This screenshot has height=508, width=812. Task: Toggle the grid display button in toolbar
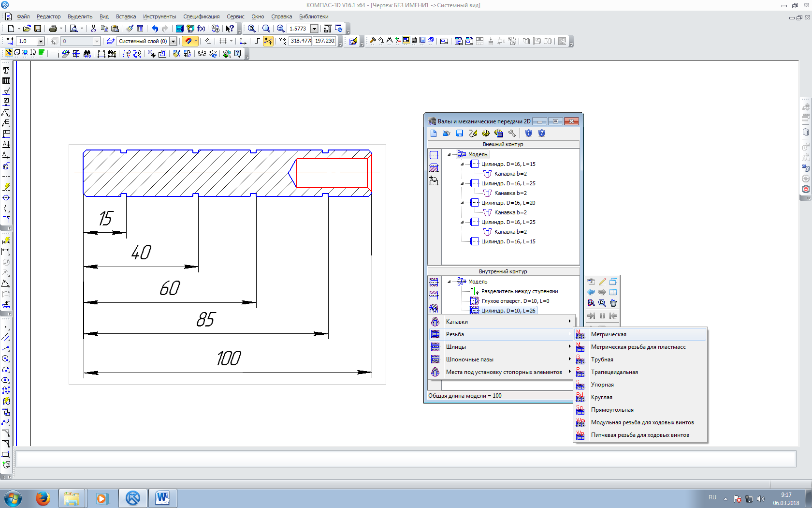223,41
